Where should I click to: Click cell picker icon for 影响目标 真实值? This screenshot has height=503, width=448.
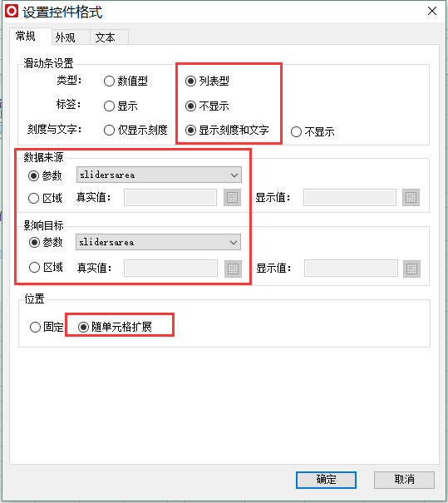point(233,269)
